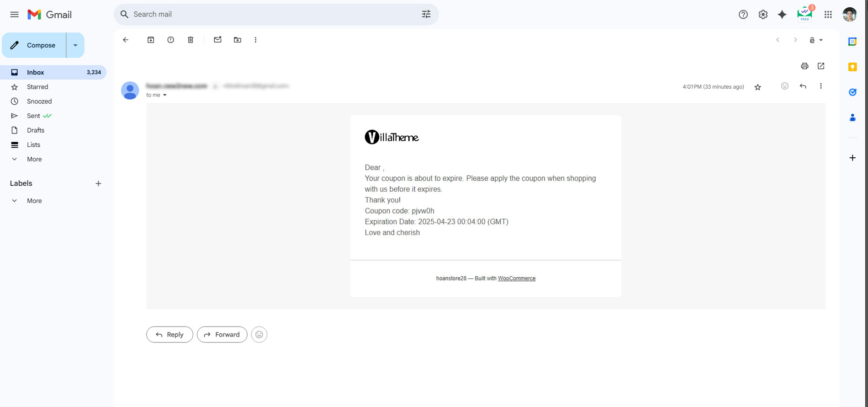Report this email as spam

tap(170, 40)
